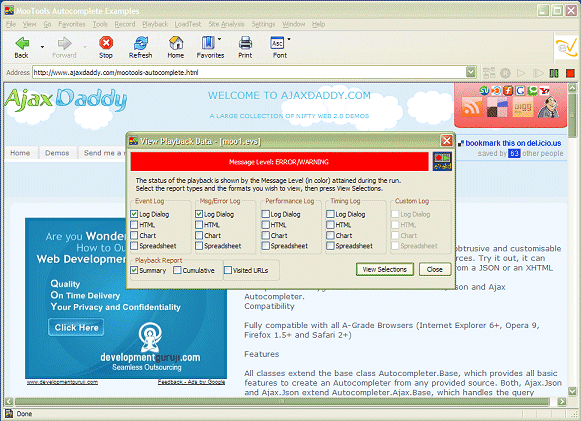
Task: Check Msg/Error Log 'Spreadsheet' checkbox
Action: [199, 246]
